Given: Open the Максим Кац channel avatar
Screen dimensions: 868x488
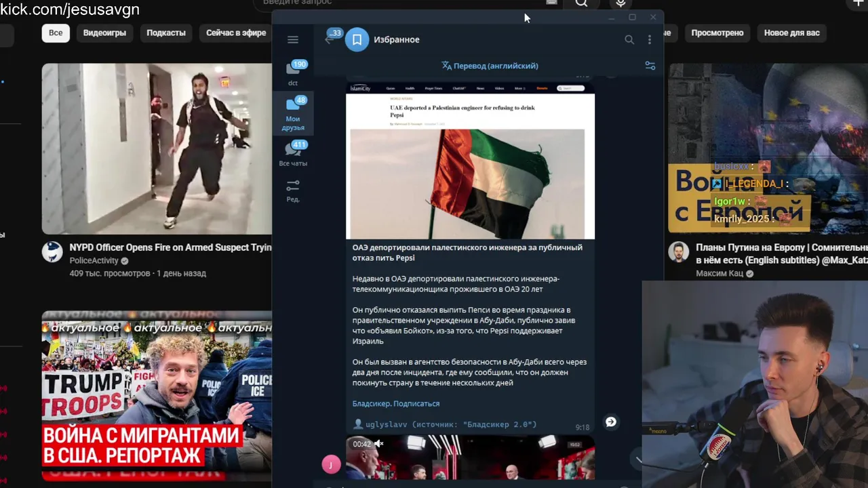Looking at the screenshot, I should click(678, 252).
